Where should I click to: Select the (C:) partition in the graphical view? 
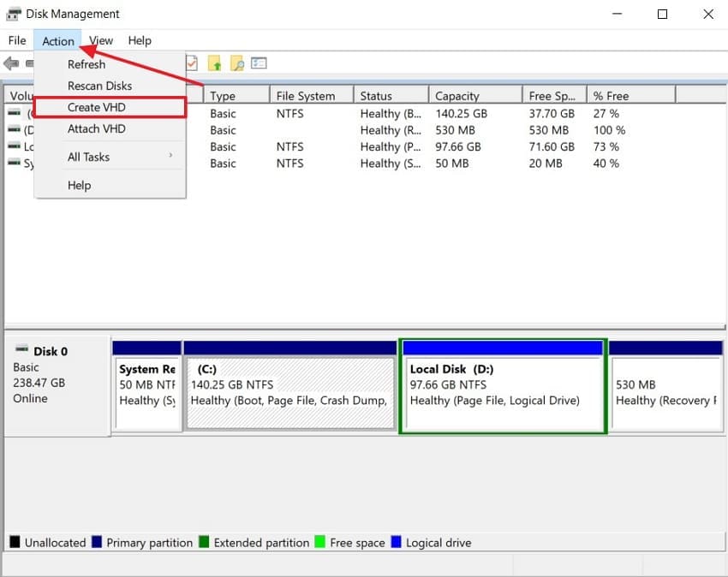click(289, 387)
